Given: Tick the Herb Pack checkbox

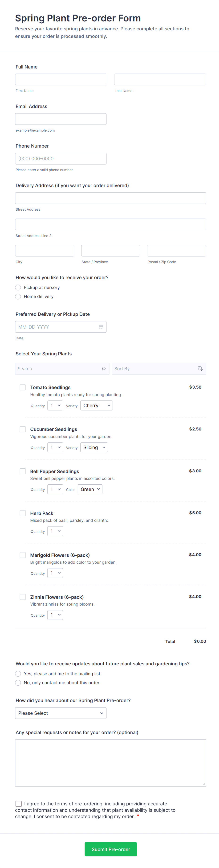Looking at the screenshot, I should click(23, 513).
